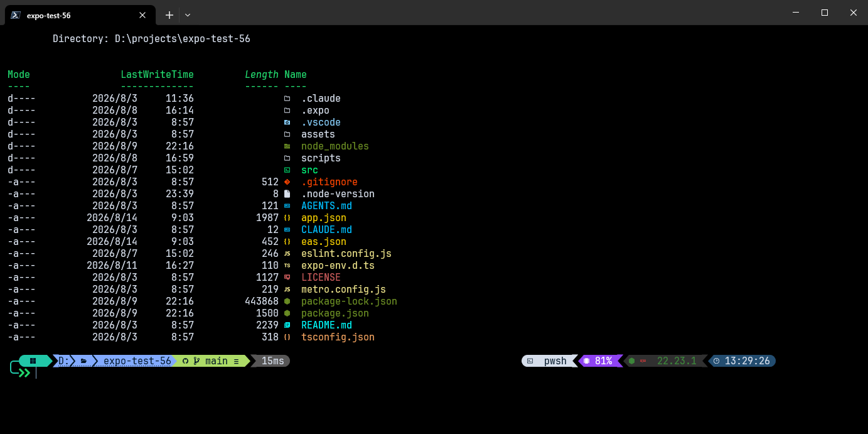Click the Length column header

(x=262, y=75)
